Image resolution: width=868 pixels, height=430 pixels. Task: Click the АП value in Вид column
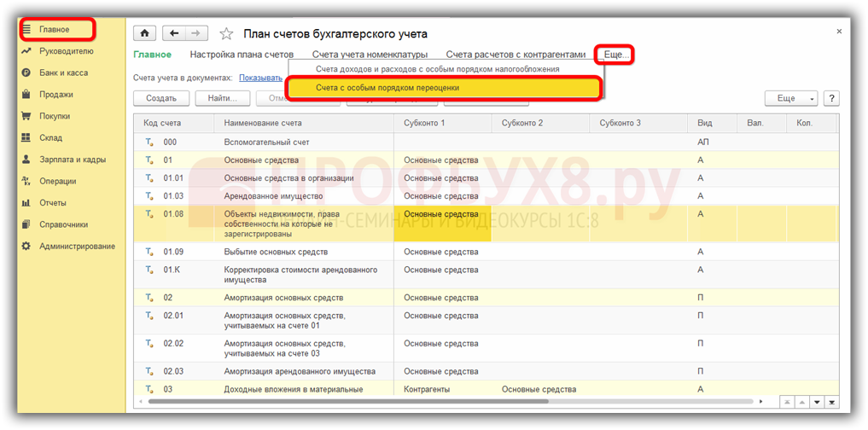pos(703,142)
